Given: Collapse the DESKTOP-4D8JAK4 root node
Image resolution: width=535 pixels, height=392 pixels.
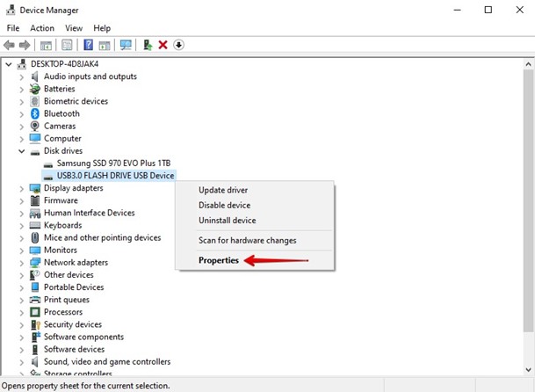Looking at the screenshot, I should [x=9, y=64].
